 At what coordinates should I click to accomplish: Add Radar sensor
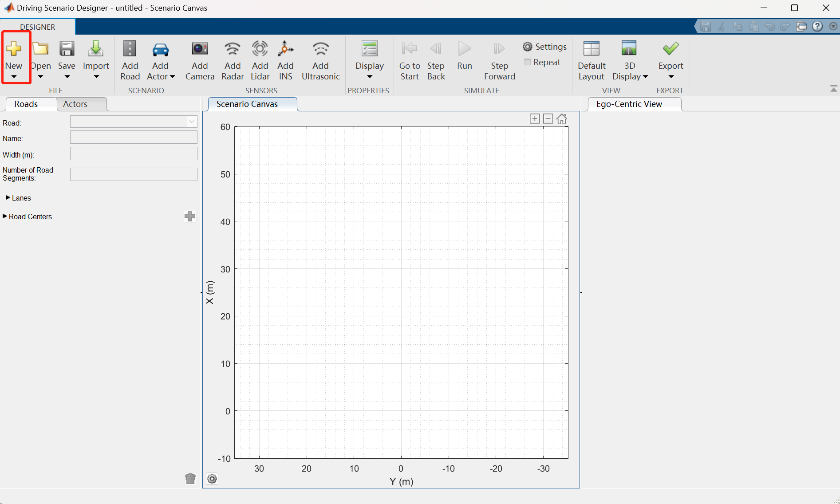coord(233,60)
